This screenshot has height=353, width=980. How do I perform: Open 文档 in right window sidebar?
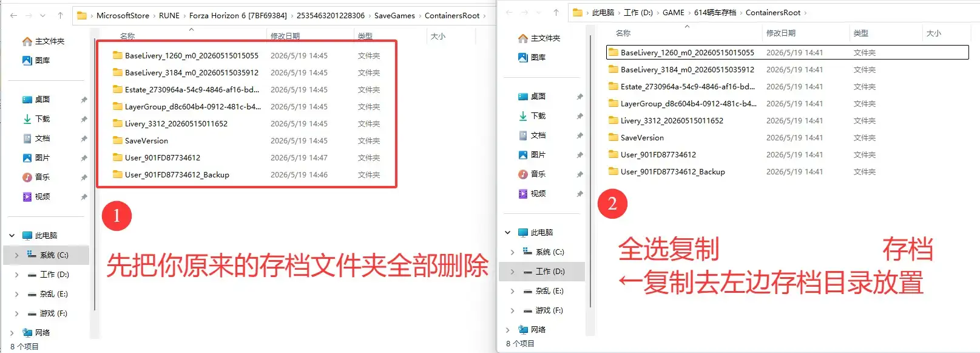pos(532,135)
